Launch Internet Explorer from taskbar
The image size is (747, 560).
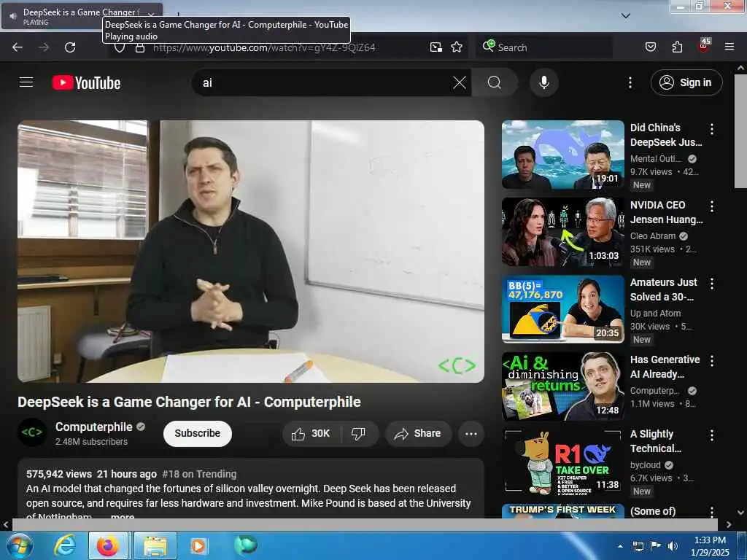click(x=65, y=545)
